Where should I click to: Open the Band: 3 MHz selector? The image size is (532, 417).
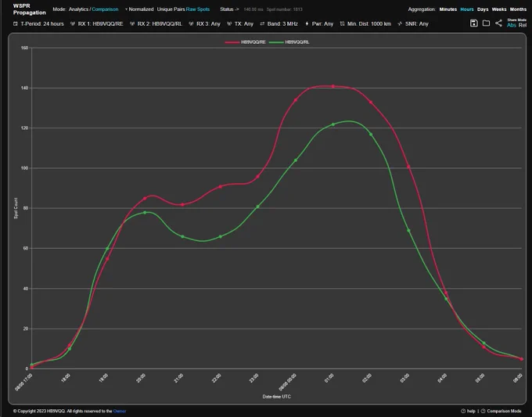(282, 23)
